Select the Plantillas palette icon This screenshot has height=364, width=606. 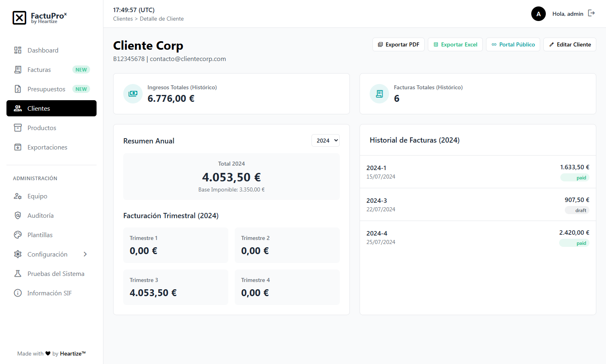pos(18,235)
